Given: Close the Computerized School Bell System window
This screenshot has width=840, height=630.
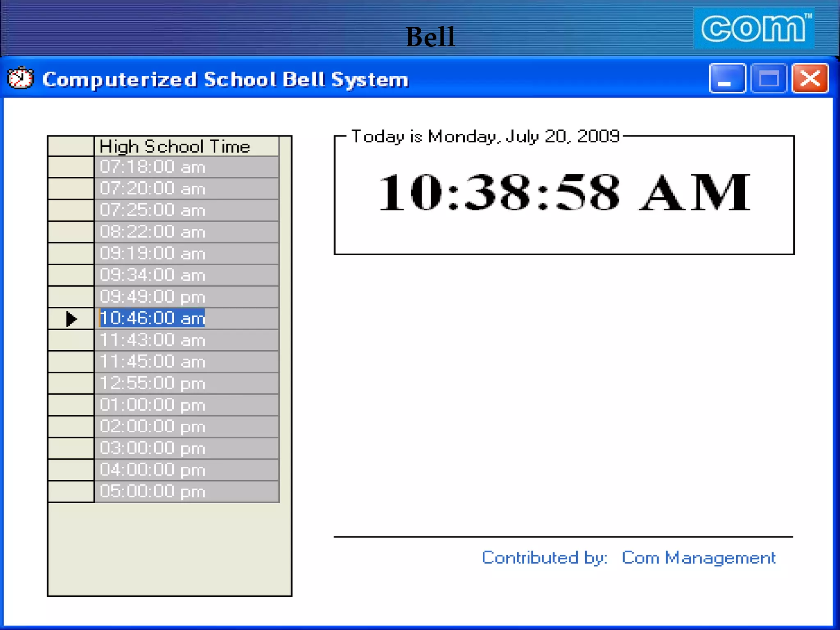Looking at the screenshot, I should pos(810,78).
